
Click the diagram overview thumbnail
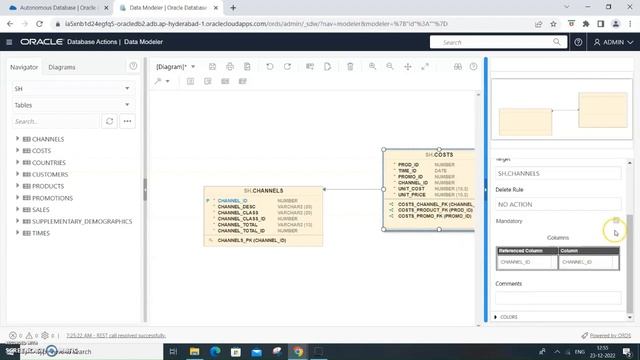click(x=562, y=109)
